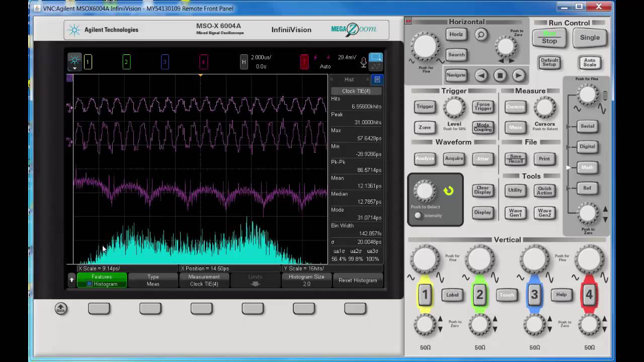Screen dimensions: 644x362
Task: Click the Acquire button
Action: pyautogui.click(x=454, y=158)
